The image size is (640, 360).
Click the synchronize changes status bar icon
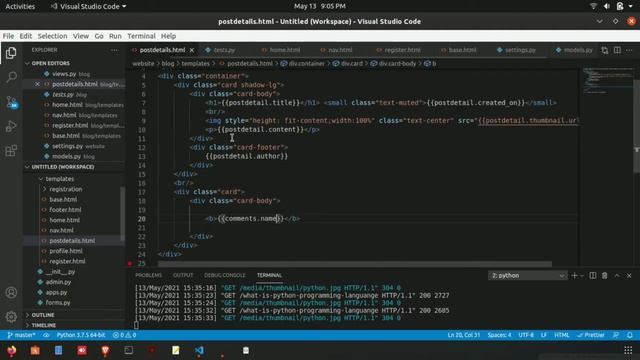pos(46,335)
